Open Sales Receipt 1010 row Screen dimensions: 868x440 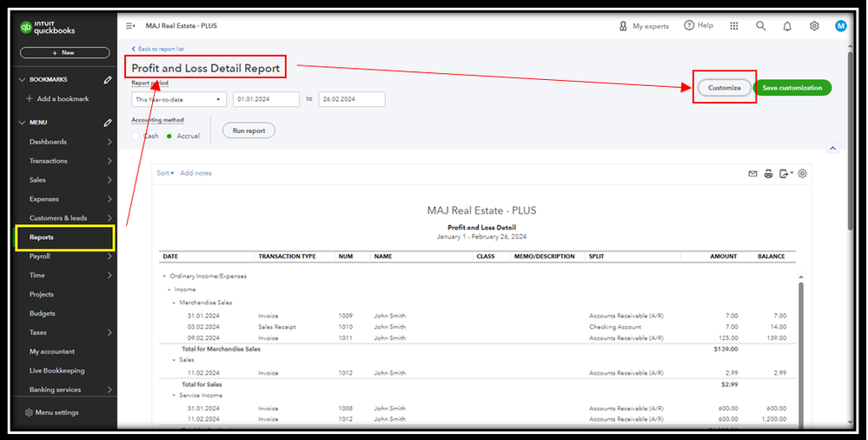[479, 327]
